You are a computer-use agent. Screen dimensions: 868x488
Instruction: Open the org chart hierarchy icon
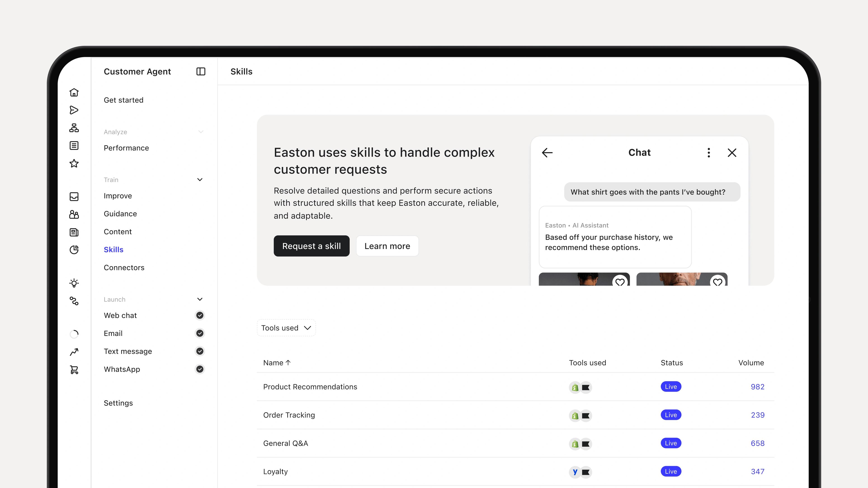(x=74, y=128)
